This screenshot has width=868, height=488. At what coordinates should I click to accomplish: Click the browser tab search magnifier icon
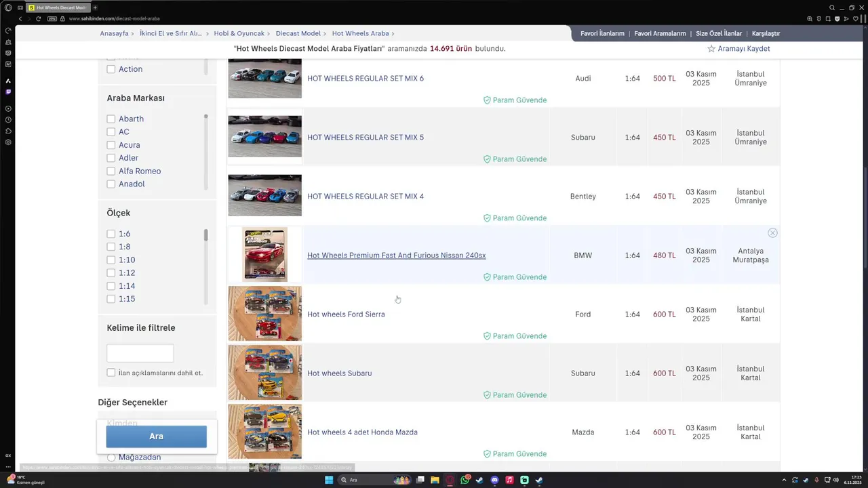tap(832, 7)
